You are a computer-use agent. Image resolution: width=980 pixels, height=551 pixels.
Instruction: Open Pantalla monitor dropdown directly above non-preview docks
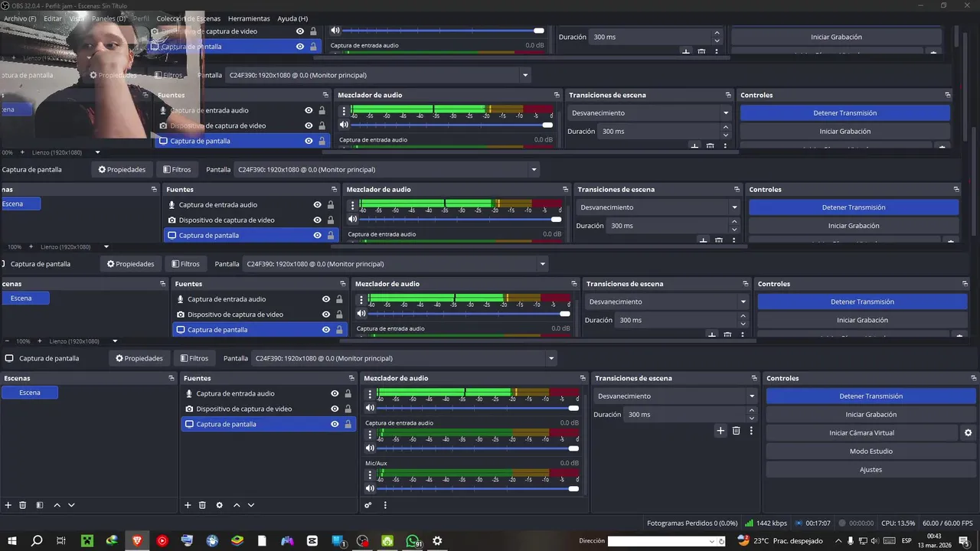coord(405,358)
